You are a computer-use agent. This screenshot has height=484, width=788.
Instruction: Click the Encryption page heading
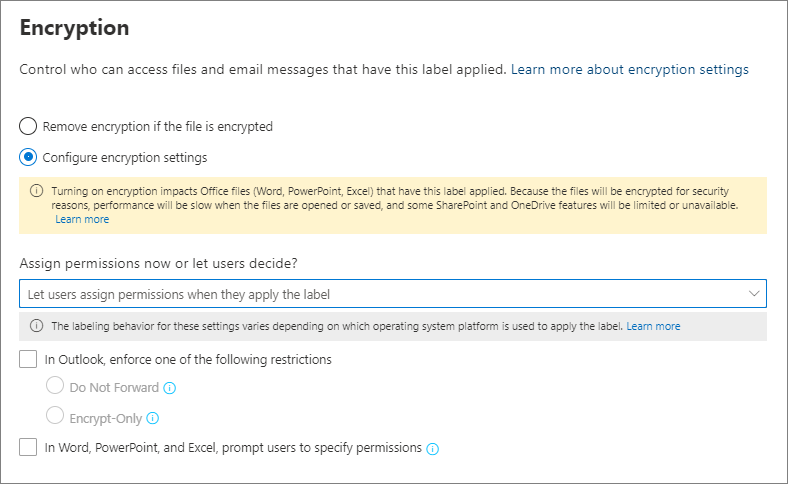pos(74,28)
